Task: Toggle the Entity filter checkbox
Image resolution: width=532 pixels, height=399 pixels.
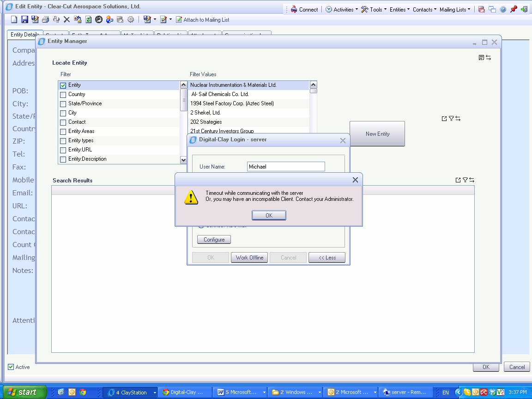Action: tap(63, 85)
